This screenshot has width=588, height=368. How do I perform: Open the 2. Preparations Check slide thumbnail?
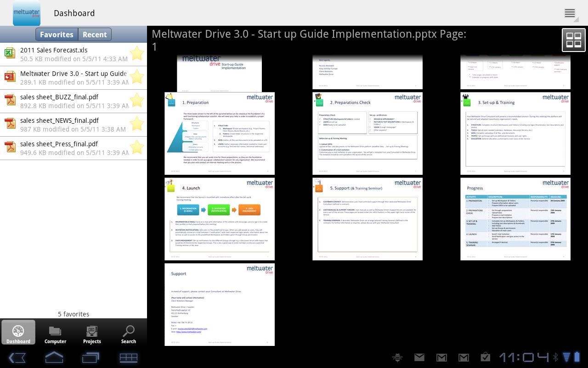pyautogui.click(x=367, y=133)
